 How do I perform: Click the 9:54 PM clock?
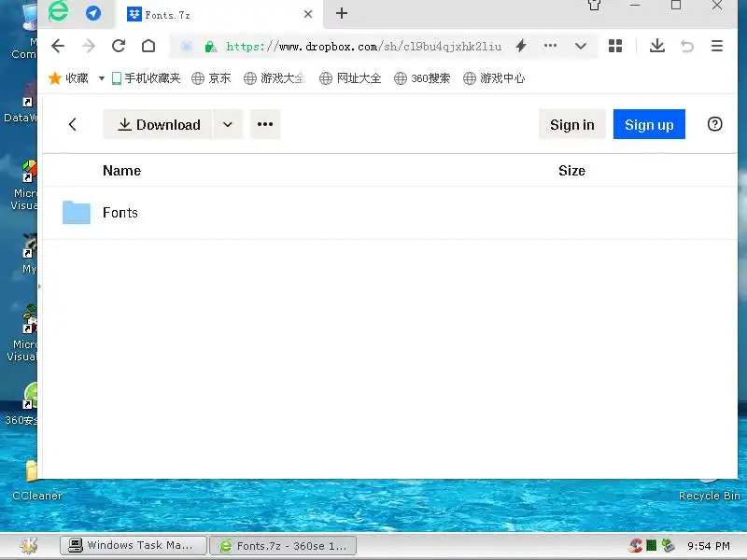(x=709, y=546)
